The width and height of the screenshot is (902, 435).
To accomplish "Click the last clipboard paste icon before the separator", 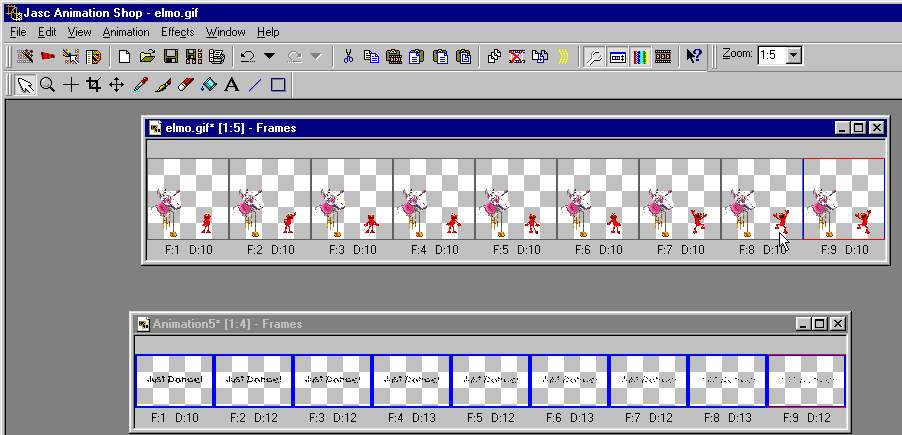I will tap(464, 56).
